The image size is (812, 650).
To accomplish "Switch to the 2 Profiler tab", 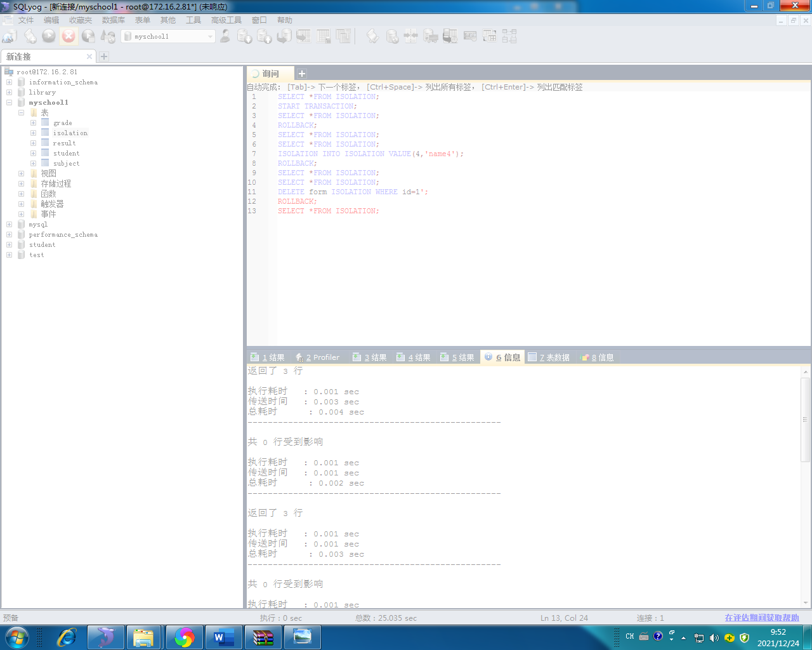I will click(318, 357).
